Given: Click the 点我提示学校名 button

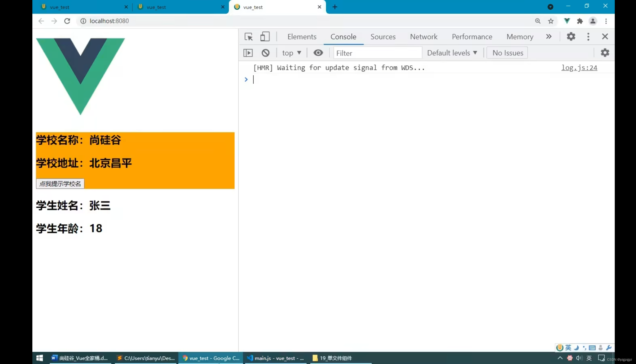Looking at the screenshot, I should pyautogui.click(x=60, y=184).
